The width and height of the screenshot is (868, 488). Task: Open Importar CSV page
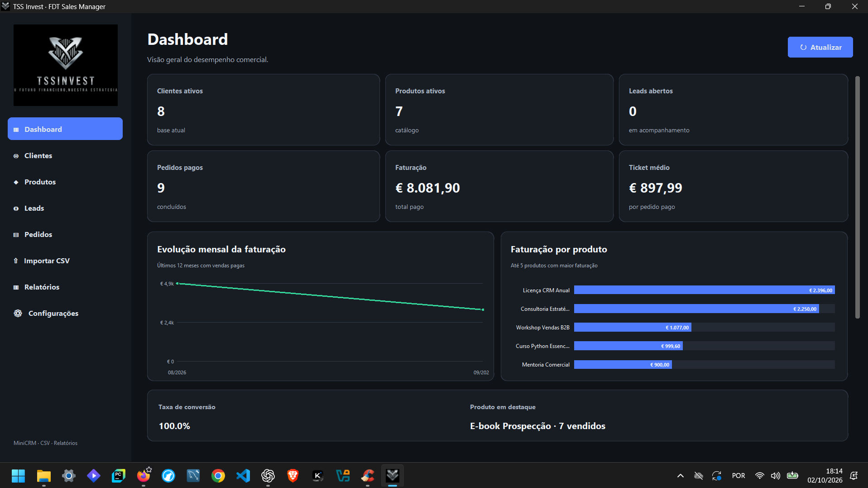click(65, 261)
